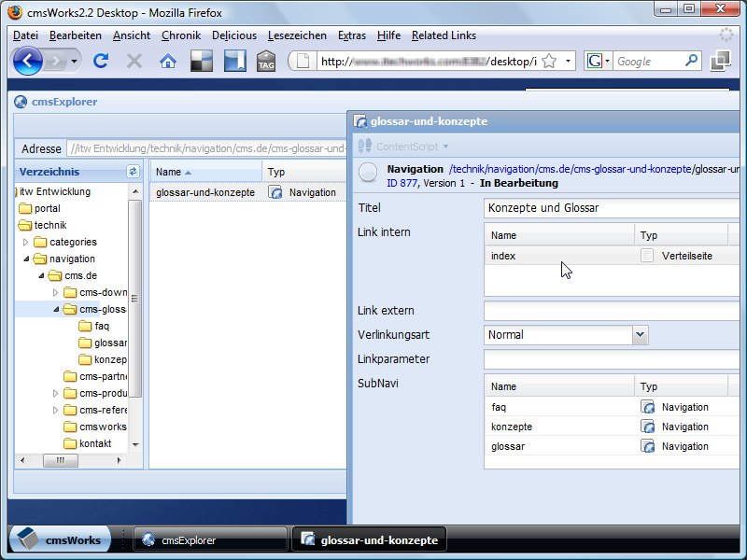Click the ID 877 link
This screenshot has height=560, width=747.
click(402, 183)
